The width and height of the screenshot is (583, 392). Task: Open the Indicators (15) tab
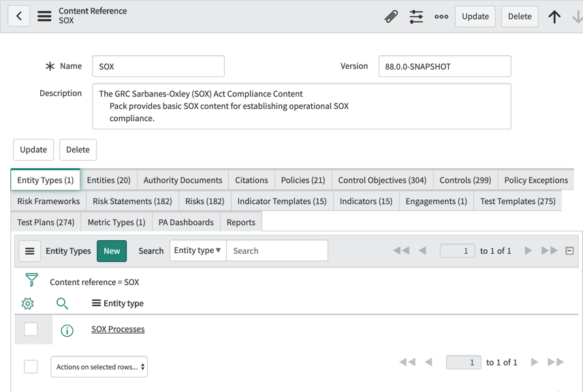(x=366, y=201)
